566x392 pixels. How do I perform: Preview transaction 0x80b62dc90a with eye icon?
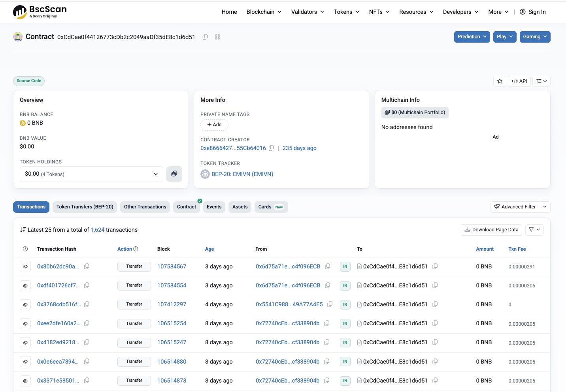(25, 267)
